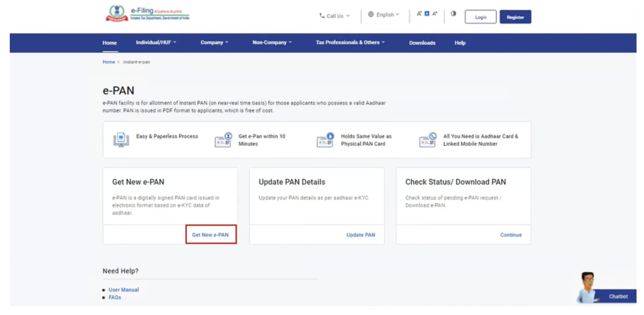The width and height of the screenshot is (644, 315).
Task: Click the Easy & Paperless Process text
Action: (x=167, y=136)
